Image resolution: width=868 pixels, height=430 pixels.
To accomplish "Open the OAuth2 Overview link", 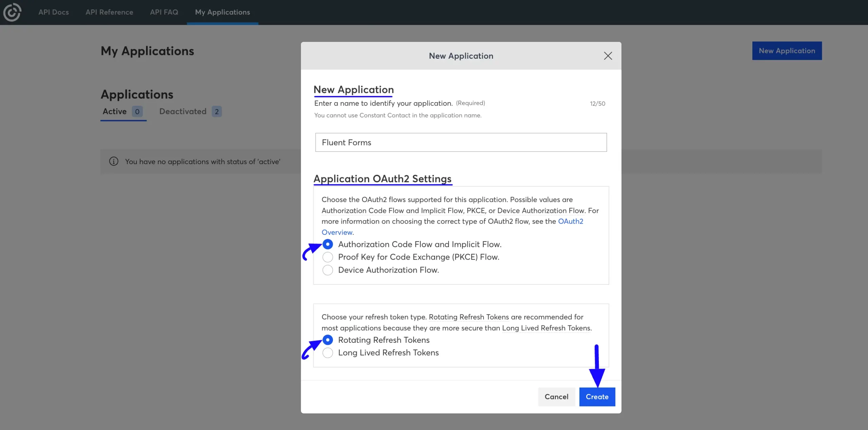I will coord(570,222).
